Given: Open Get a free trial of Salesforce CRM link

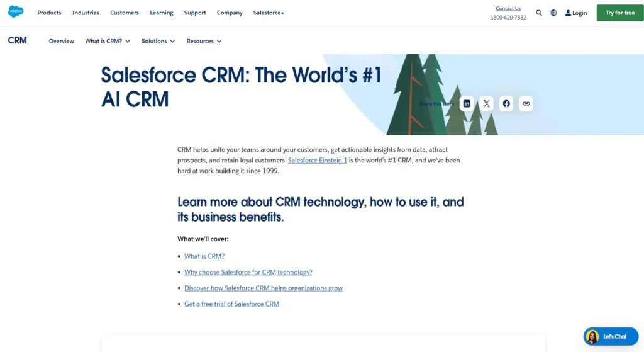Looking at the screenshot, I should pos(231,304).
